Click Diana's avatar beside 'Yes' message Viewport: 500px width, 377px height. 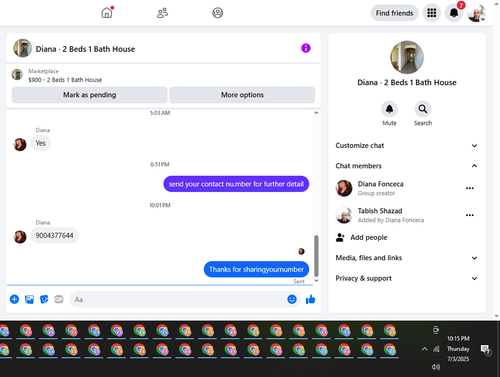(20, 144)
